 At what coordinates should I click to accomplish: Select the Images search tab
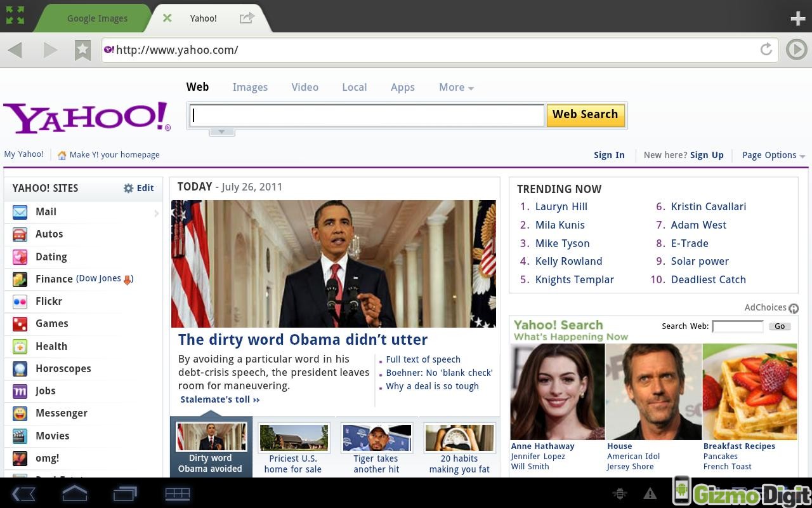250,87
